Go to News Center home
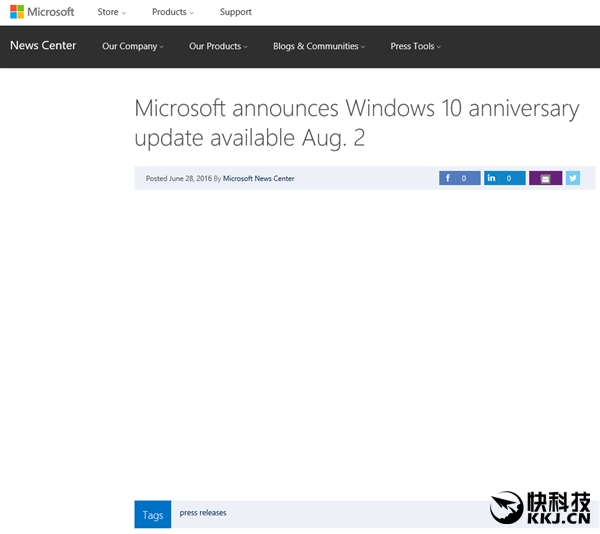Screen dimensions: 600x534 tap(43, 46)
